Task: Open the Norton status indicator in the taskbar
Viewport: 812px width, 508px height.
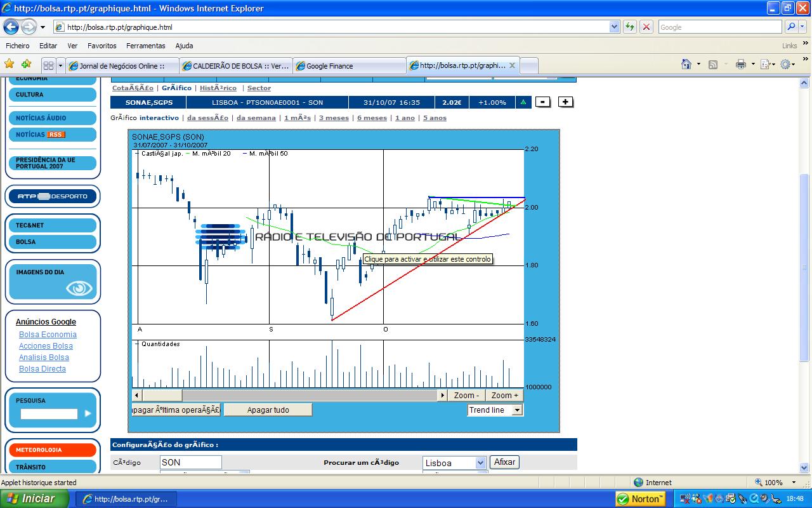Action: pyautogui.click(x=640, y=498)
